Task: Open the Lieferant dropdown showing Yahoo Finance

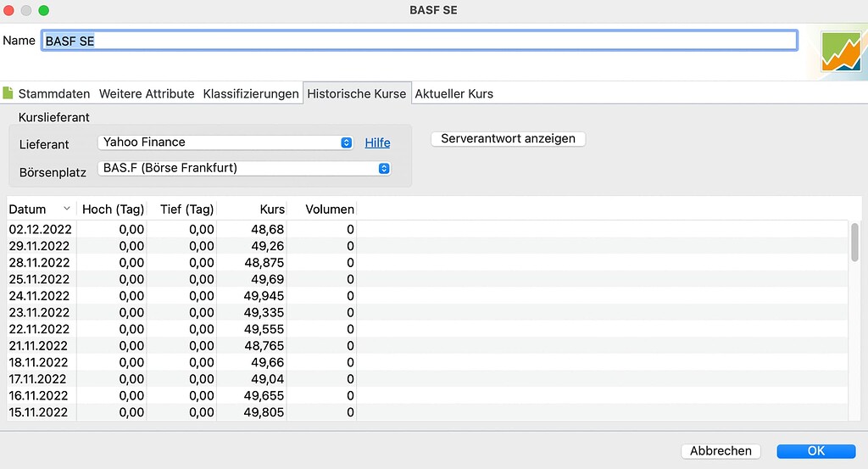Action: click(x=225, y=142)
